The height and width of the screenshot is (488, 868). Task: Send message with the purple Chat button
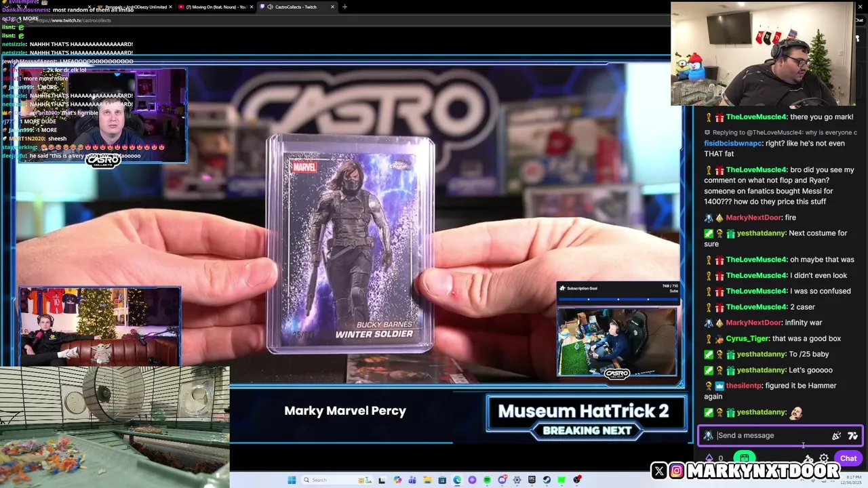click(848, 458)
